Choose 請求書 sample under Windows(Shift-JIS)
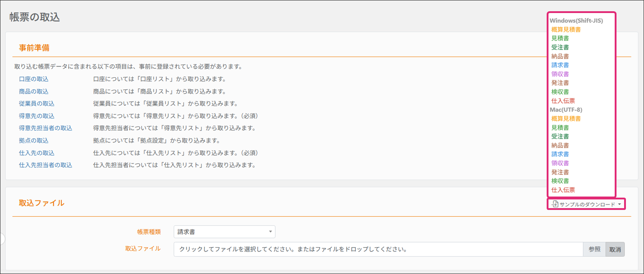 [560, 65]
